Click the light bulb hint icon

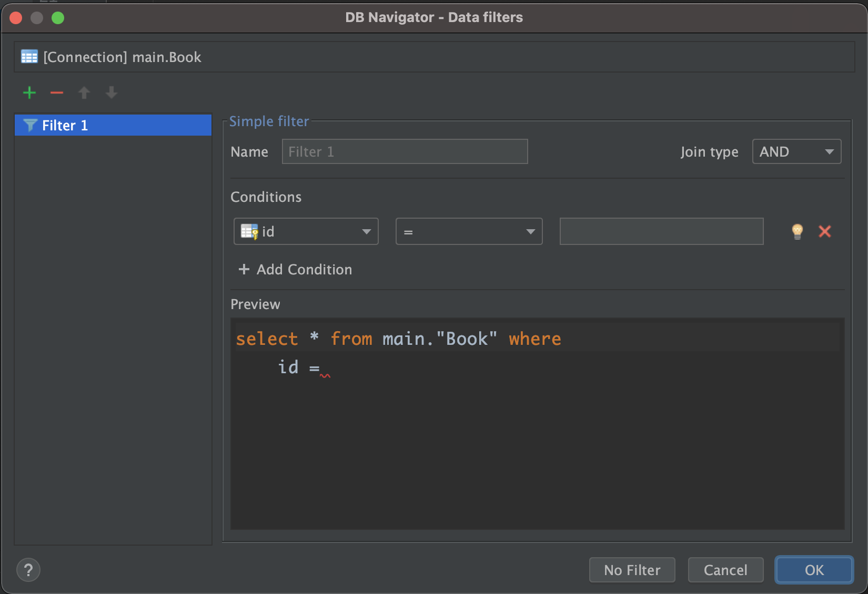798,231
